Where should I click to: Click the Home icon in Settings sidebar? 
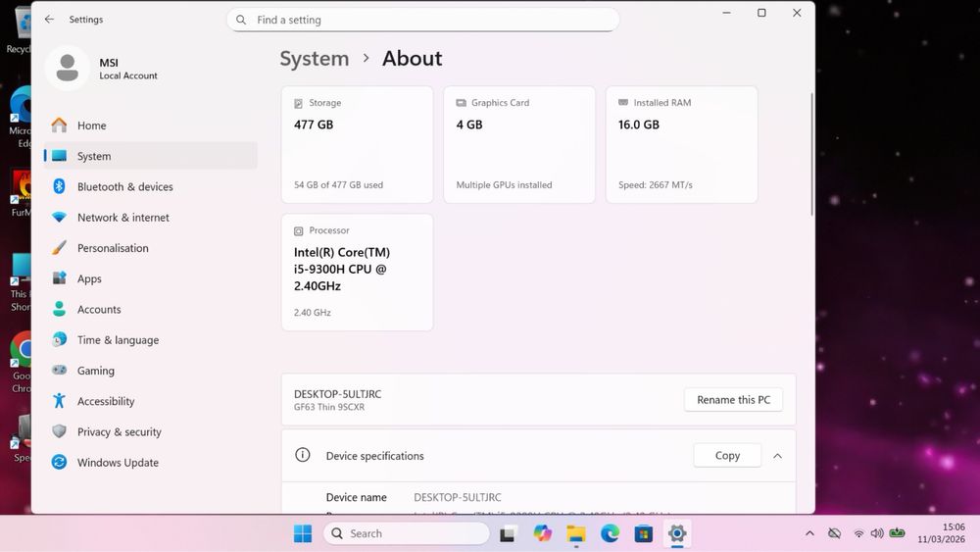click(x=60, y=125)
